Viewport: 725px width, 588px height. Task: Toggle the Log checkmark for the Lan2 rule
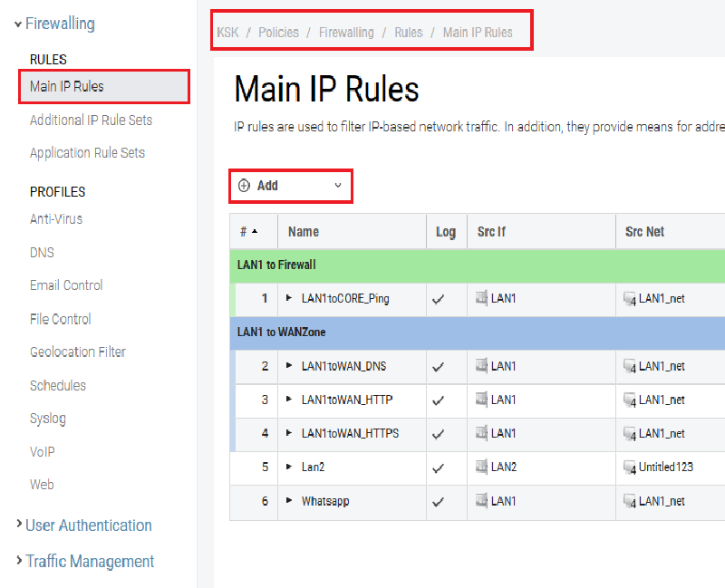[439, 468]
